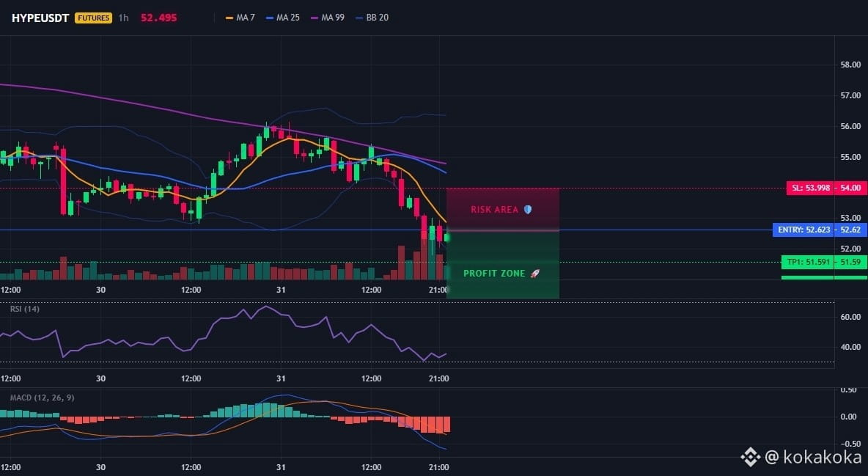Click the HYPEUSDT symbol name
This screenshot has width=868, height=476.
[40, 18]
